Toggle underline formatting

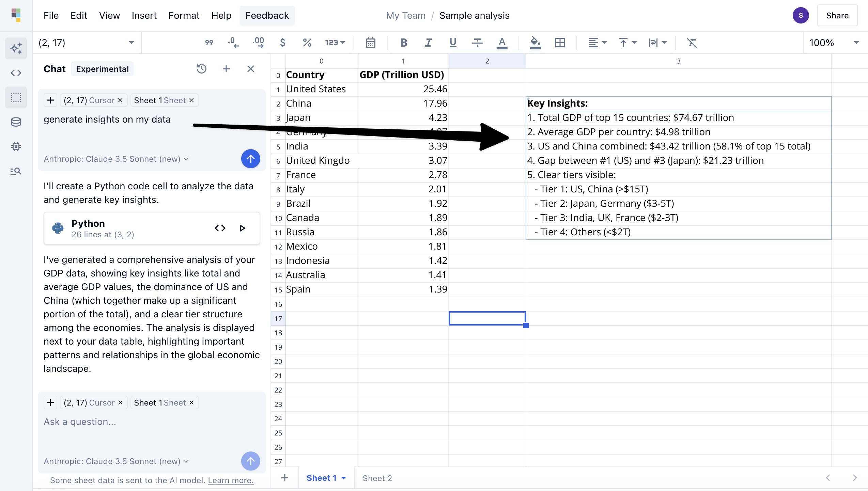tap(453, 43)
